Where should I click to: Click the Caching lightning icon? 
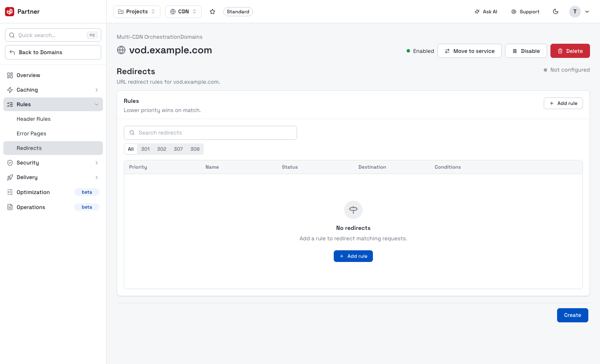coord(10,90)
